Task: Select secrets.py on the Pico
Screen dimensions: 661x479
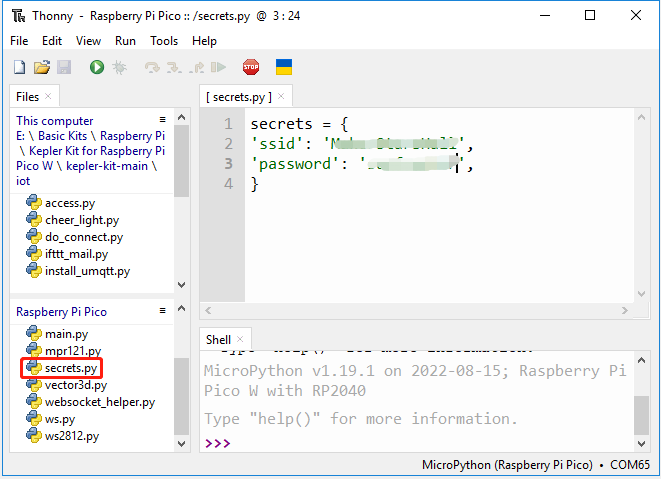Action: (62, 368)
